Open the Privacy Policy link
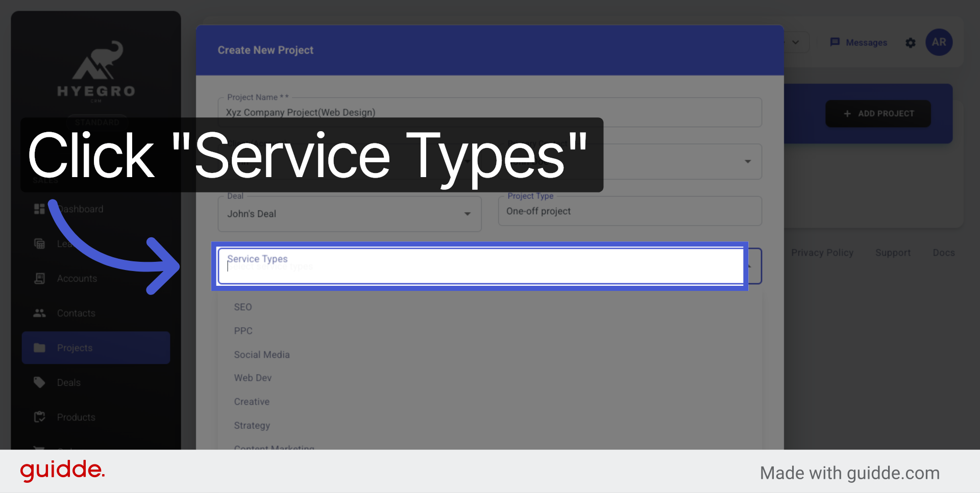The image size is (980, 493). pyautogui.click(x=822, y=253)
